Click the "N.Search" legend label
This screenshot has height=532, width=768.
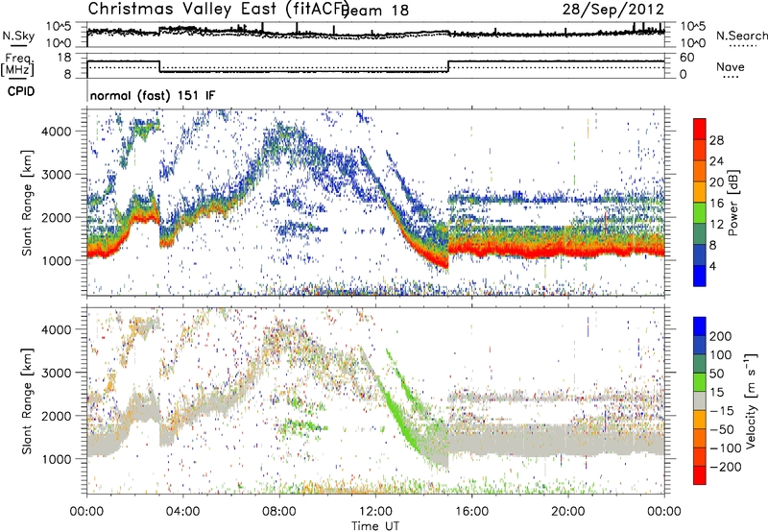[741, 36]
